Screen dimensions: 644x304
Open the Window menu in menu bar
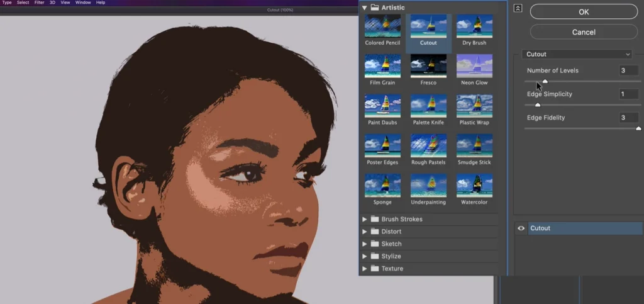83,3
